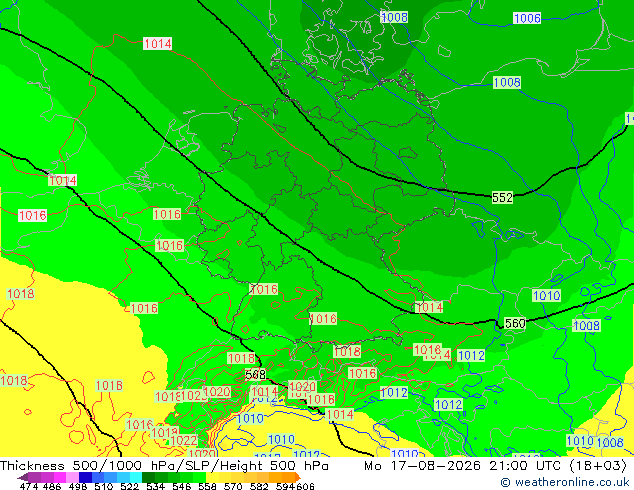This screenshot has height=490, width=634.
Task: Select the bright magenta legend swatch
Action: pos(60,477)
